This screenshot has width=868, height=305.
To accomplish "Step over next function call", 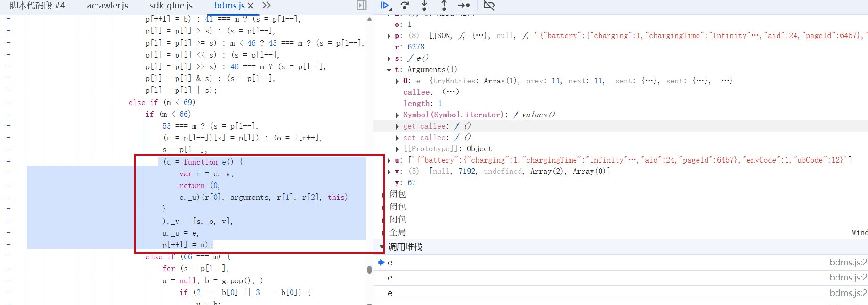I will (405, 6).
